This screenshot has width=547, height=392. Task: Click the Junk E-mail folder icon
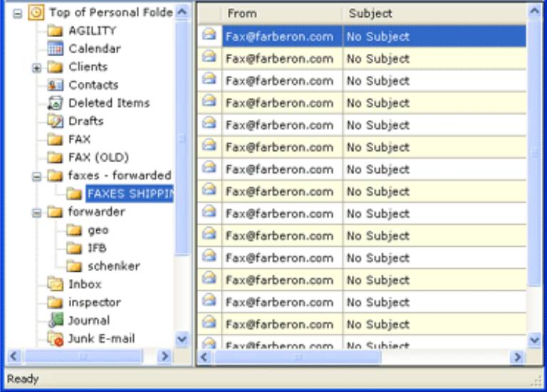pos(55,339)
